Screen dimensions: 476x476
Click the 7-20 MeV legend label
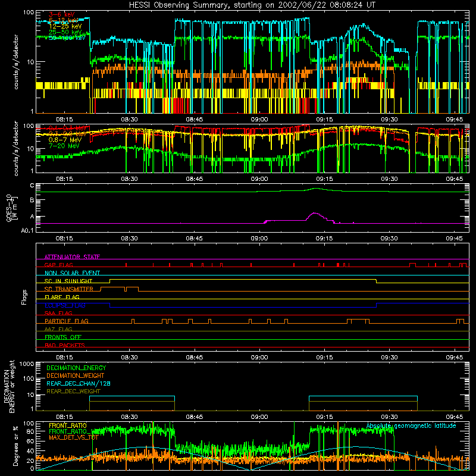[64, 146]
